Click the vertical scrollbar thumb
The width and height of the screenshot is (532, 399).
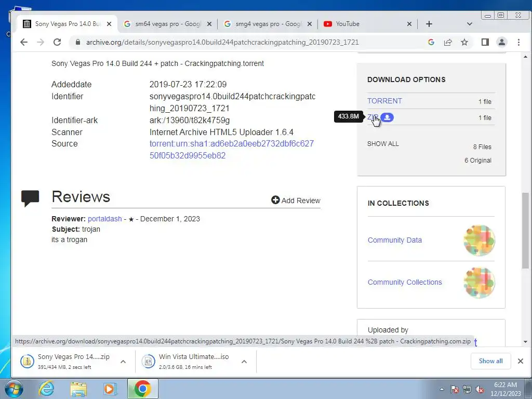[x=525, y=231]
